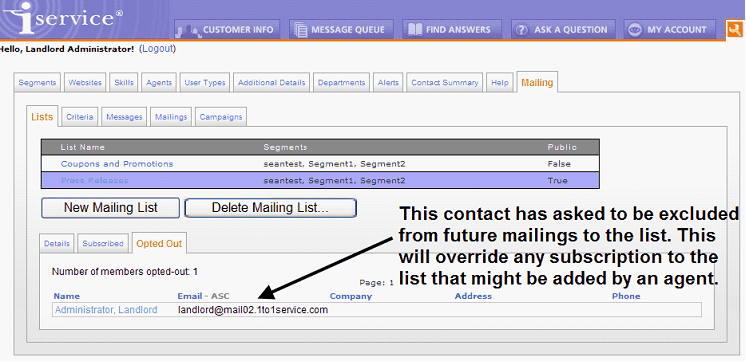Select the Opted Out tab
This screenshot has height=362, width=746.
pyautogui.click(x=159, y=244)
